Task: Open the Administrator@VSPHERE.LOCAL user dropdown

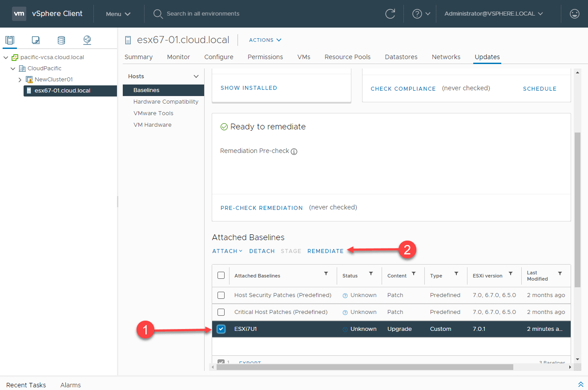Action: (494, 14)
